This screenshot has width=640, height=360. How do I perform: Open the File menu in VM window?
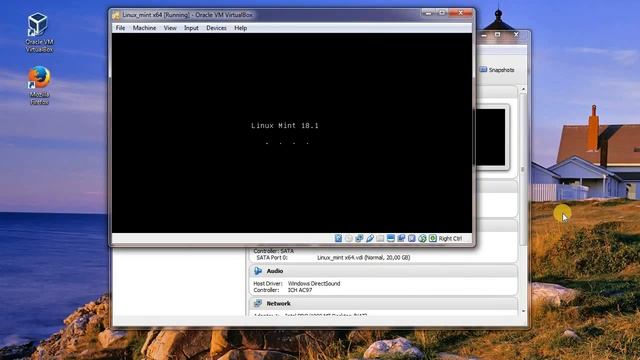120,28
